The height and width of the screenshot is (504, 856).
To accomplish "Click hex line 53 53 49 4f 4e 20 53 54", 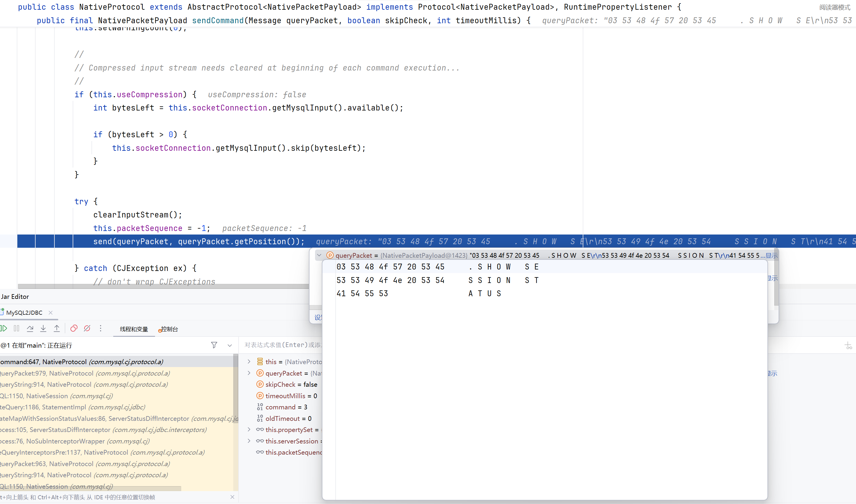I will [437, 280].
